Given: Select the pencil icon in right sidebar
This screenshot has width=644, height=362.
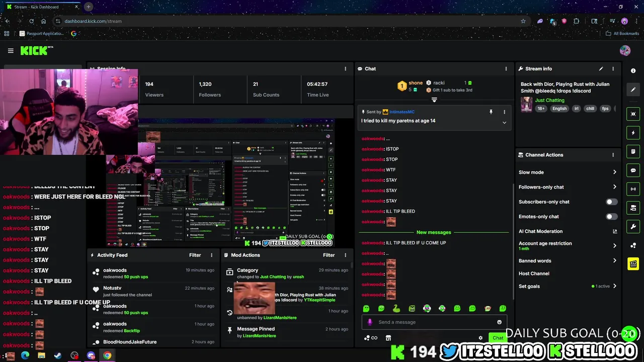Looking at the screenshot, I should point(633,89).
